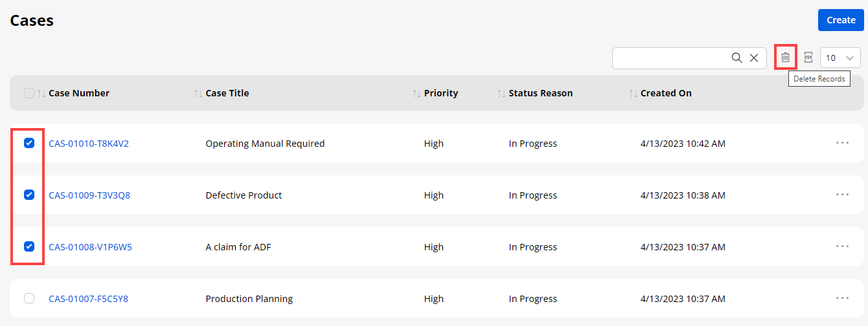Export records using the CSV icon
Screen dimensions: 868x326
tap(808, 58)
